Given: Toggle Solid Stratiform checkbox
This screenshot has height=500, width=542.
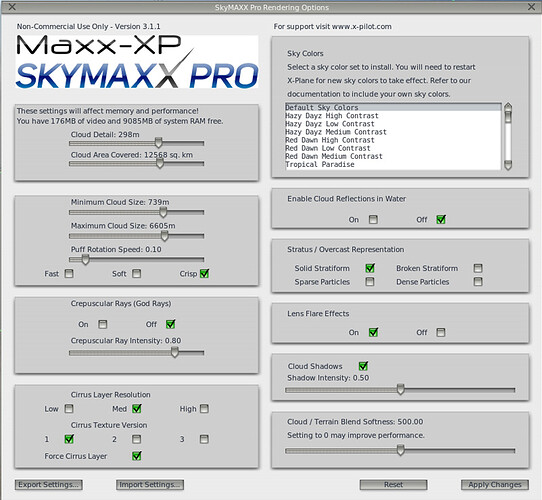Looking at the screenshot, I should tap(370, 268).
